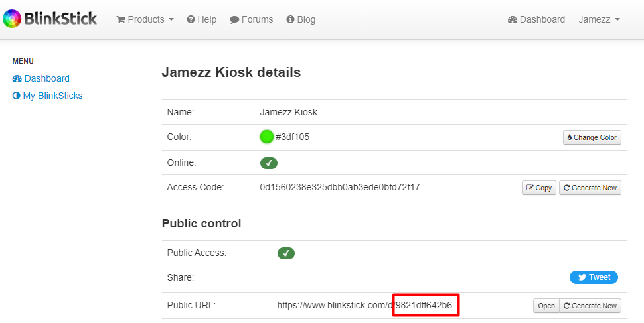Share via the Tweet button
Screen dimensions: 644x323
[x=594, y=277]
